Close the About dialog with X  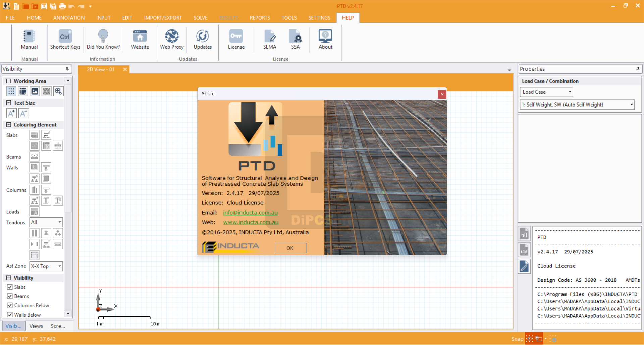click(x=442, y=94)
